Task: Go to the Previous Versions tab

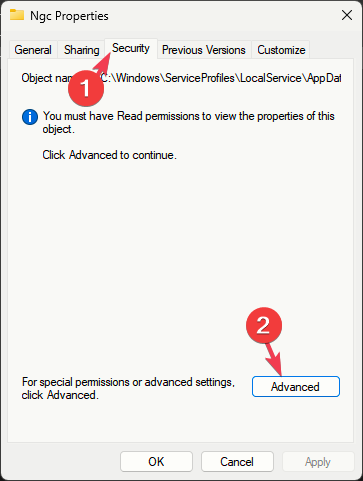Action: pos(204,50)
